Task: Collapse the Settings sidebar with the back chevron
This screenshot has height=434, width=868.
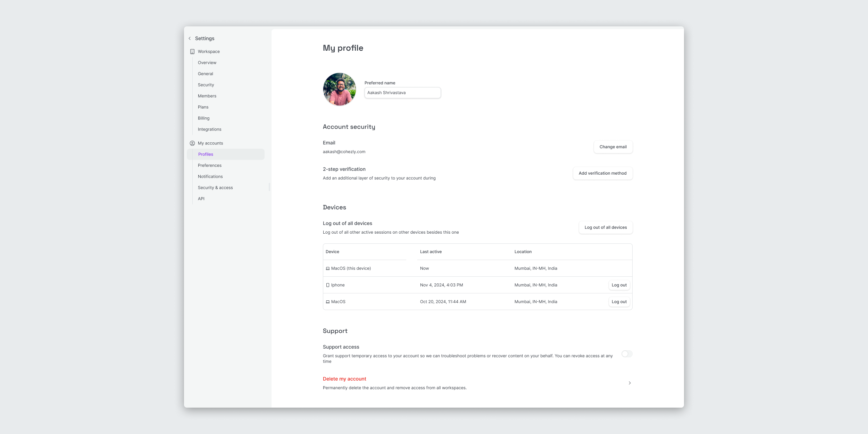Action: point(190,38)
